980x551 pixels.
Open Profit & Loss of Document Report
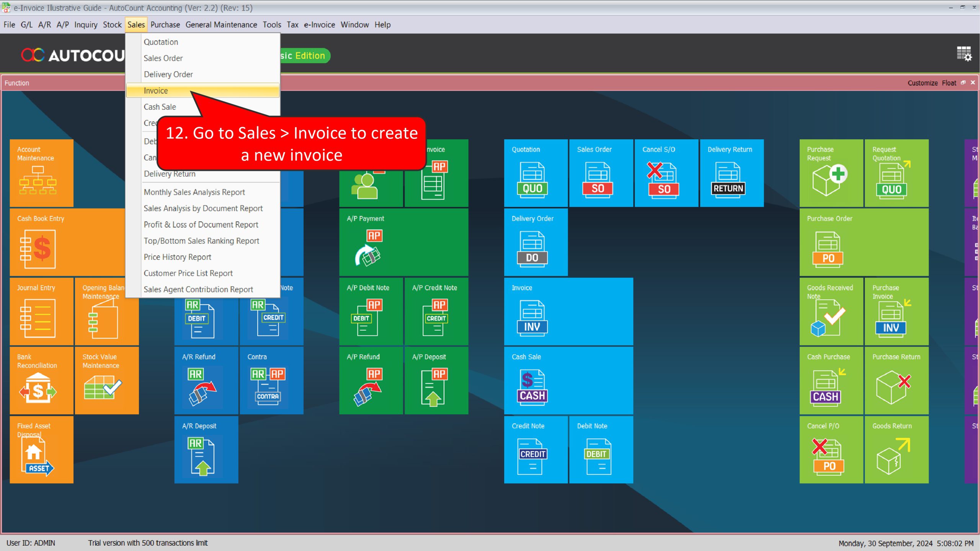tap(203, 225)
